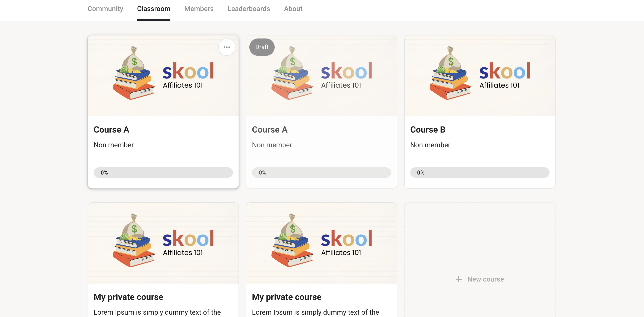Click first My private course cover image
Viewport: 644px width, 317px height.
163,243
